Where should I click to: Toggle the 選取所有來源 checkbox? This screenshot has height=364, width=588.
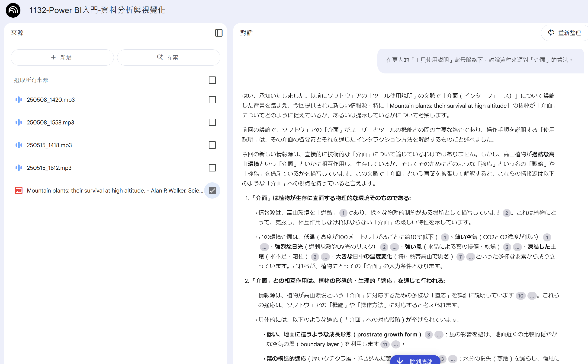pos(212,80)
